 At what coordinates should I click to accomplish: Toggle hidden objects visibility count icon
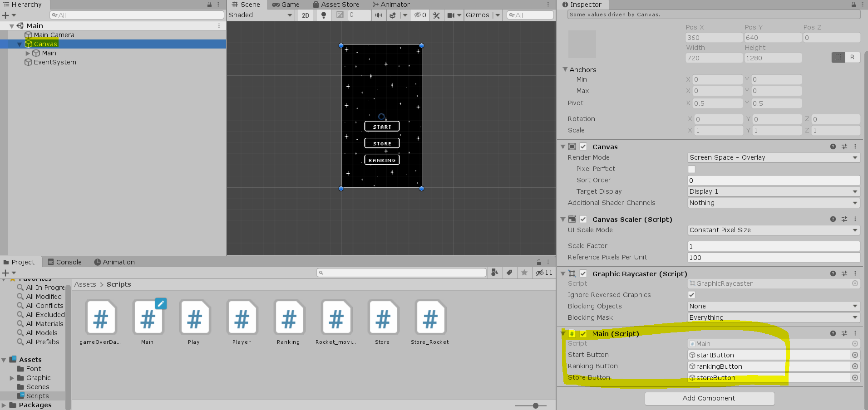pyautogui.click(x=420, y=15)
